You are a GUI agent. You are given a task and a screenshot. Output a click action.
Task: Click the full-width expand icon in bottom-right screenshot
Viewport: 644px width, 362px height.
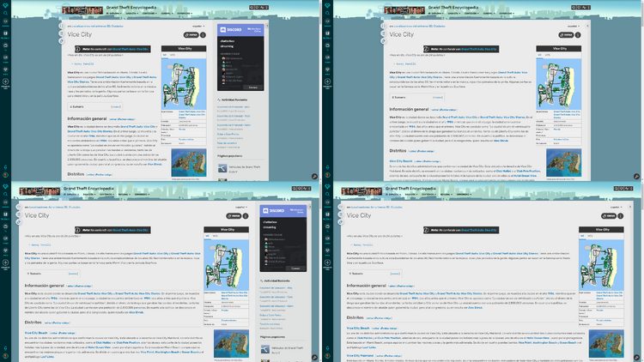341,207
